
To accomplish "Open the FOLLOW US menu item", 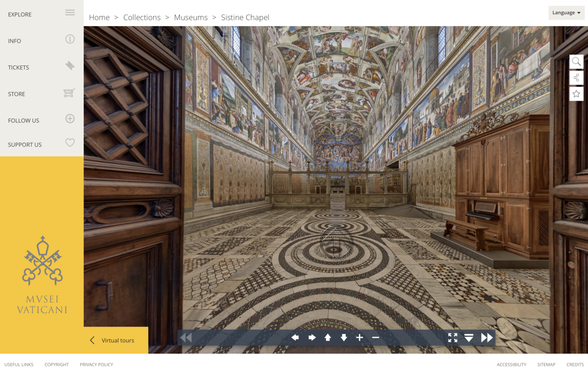I will (x=24, y=120).
